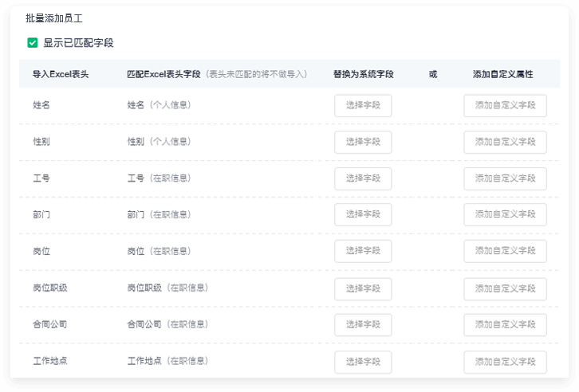Click 添加自定义字段 field for 性别 row
The width and height of the screenshot is (579, 392).
505,142
